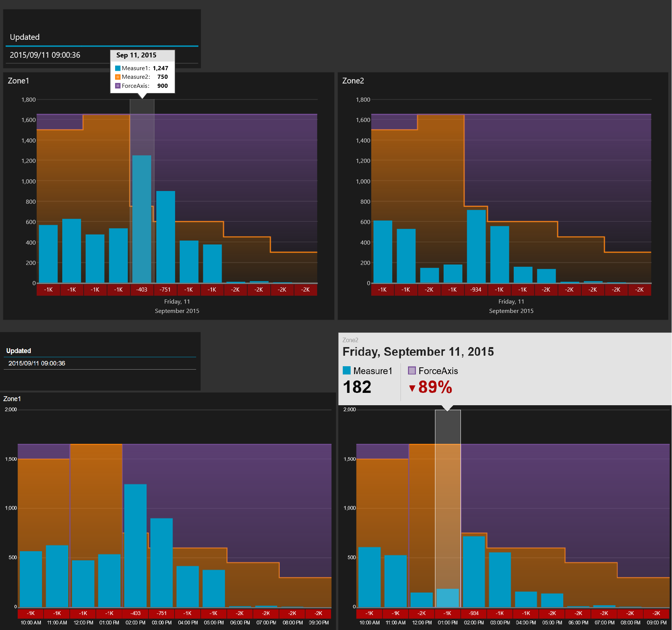The image size is (672, 630).
Task: Click '-934' label in daily Zone2 chart
Action: (476, 290)
